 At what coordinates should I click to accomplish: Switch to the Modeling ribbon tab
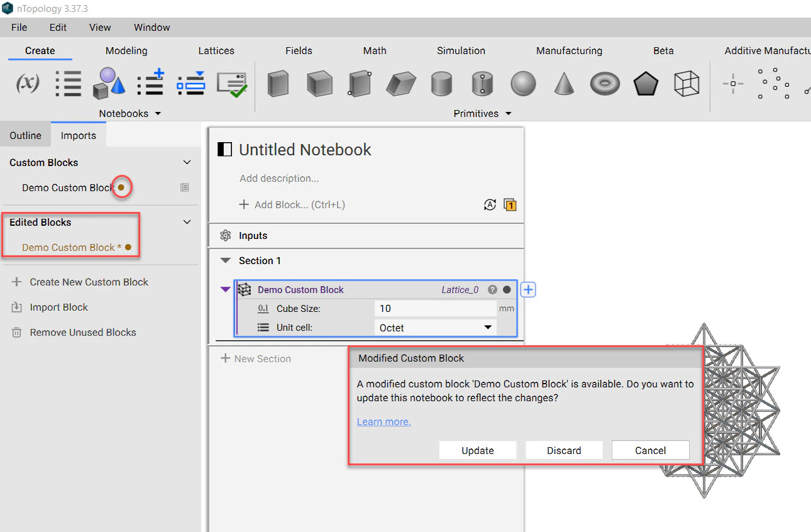pyautogui.click(x=126, y=50)
